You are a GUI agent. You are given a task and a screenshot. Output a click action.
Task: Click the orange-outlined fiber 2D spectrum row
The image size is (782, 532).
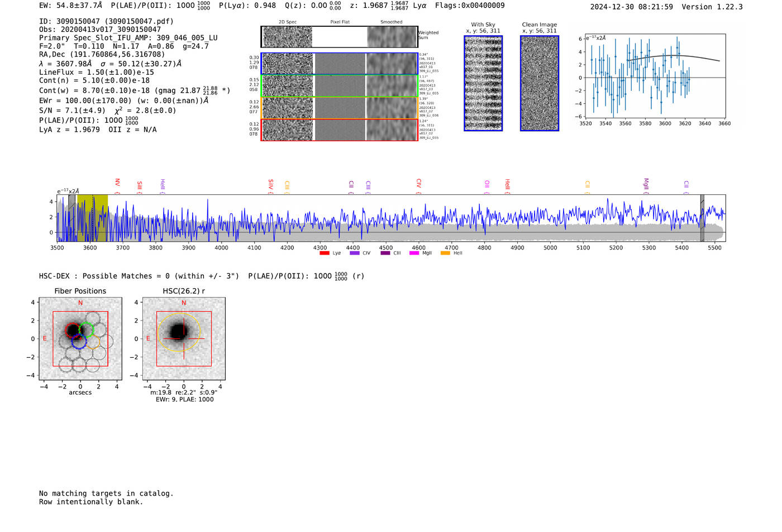(339, 108)
